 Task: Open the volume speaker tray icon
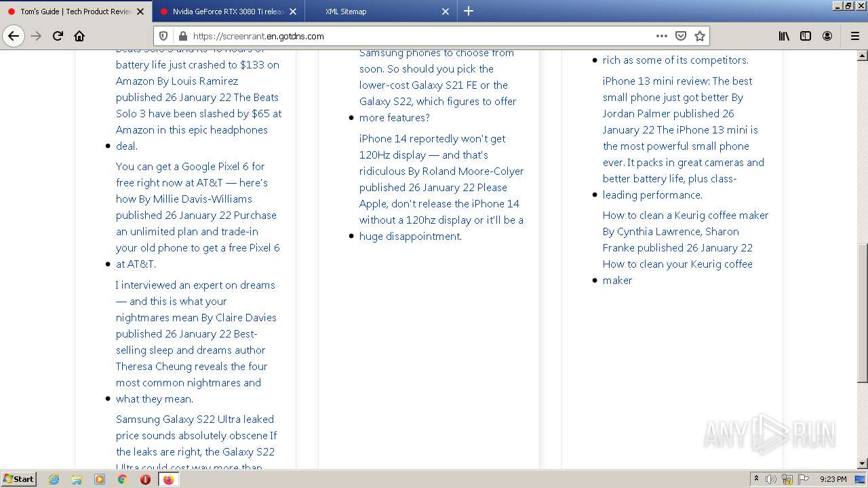coord(771,479)
